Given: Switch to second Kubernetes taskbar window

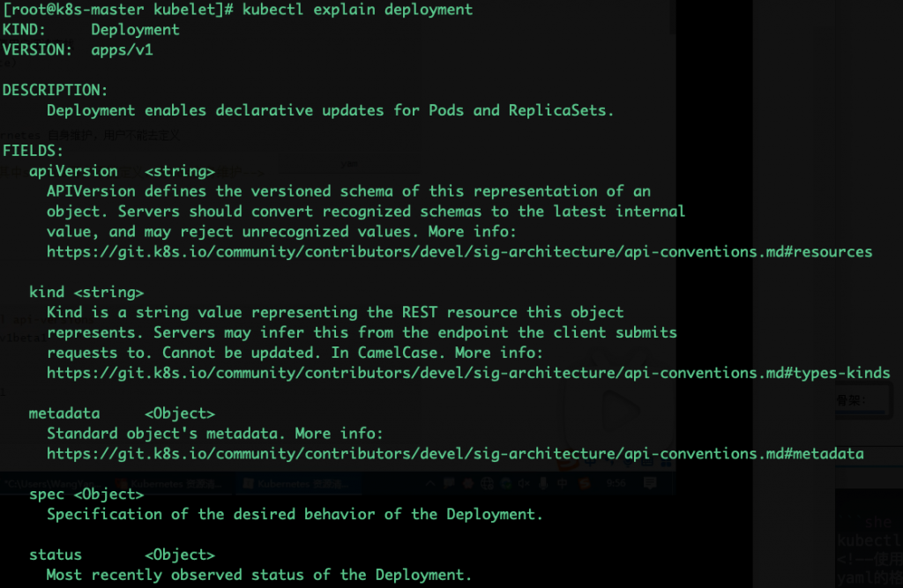Looking at the screenshot, I should (x=298, y=484).
